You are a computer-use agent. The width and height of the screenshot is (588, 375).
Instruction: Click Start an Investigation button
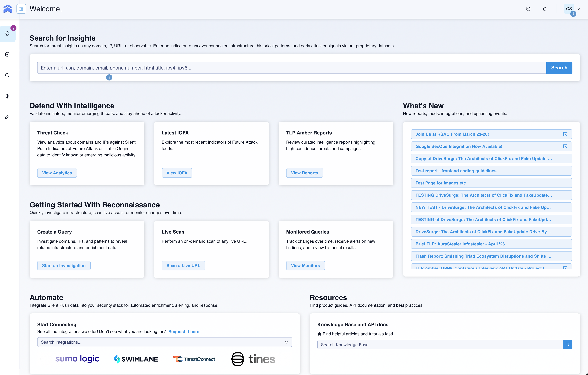pyautogui.click(x=64, y=265)
